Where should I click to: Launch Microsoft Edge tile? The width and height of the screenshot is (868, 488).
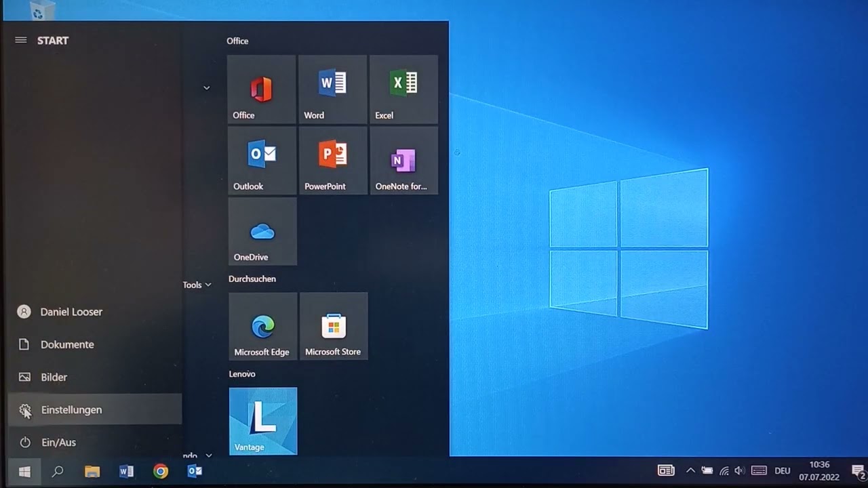pos(262,326)
